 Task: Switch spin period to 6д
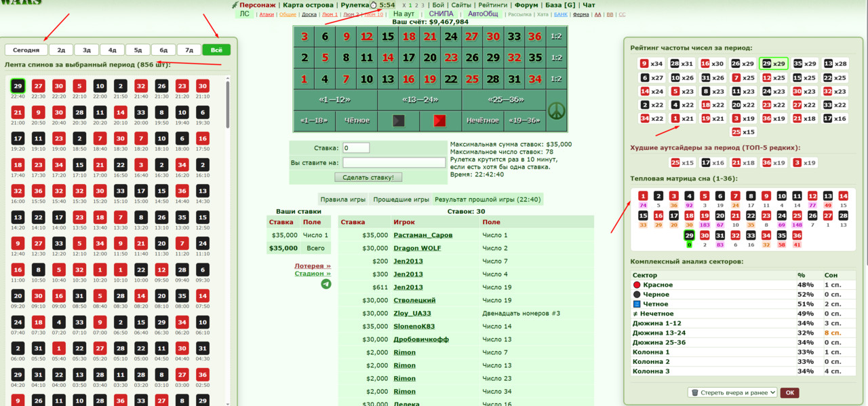(x=163, y=50)
